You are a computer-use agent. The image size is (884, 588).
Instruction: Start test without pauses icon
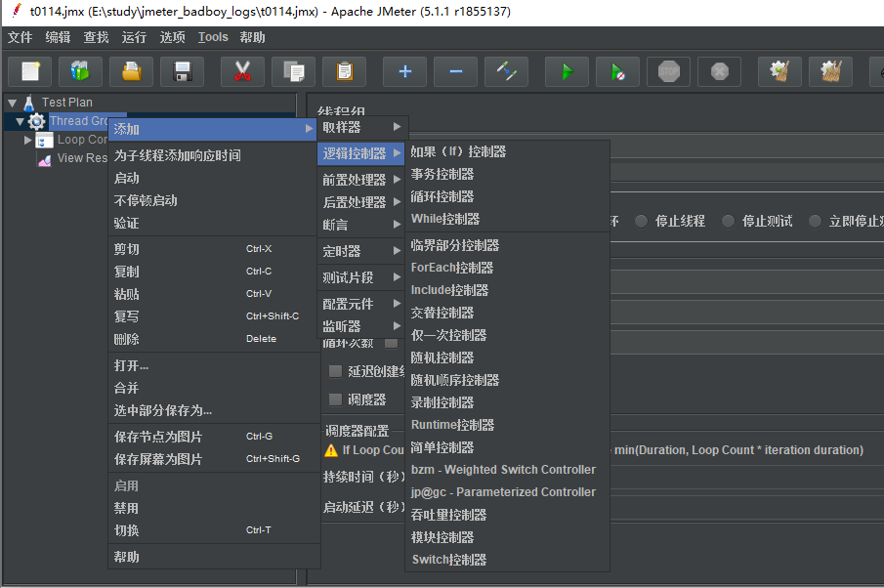click(617, 71)
